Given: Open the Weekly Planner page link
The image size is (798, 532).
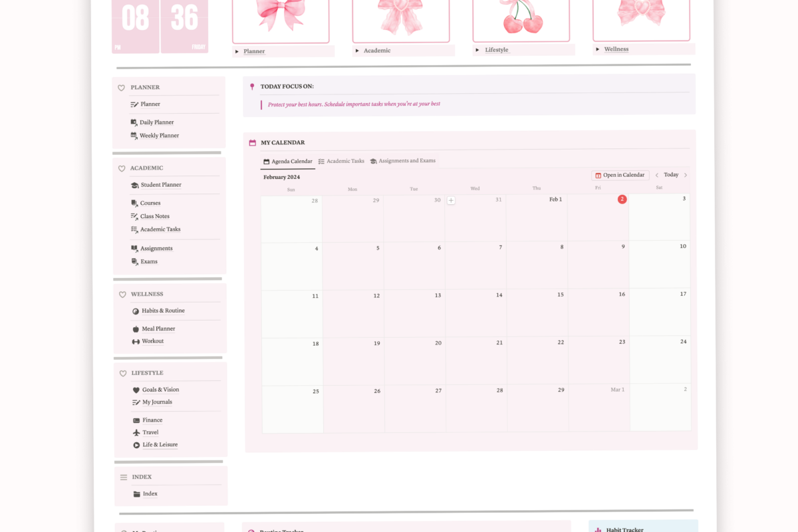Looking at the screenshot, I should 159,135.
